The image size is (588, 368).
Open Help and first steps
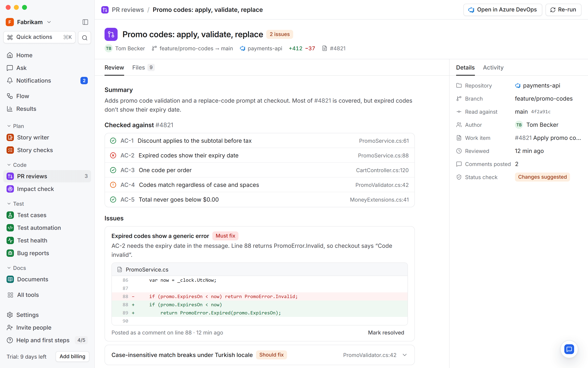click(x=47, y=340)
